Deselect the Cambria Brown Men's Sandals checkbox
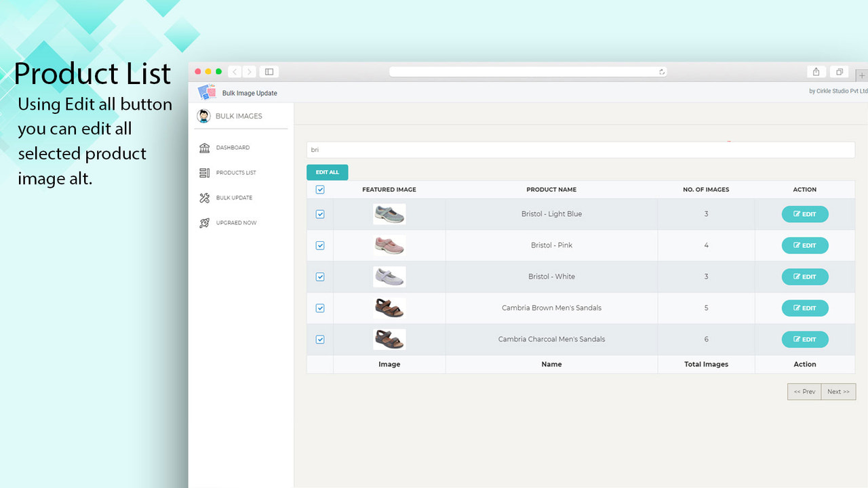Viewport: 868px width, 488px height. (319, 308)
